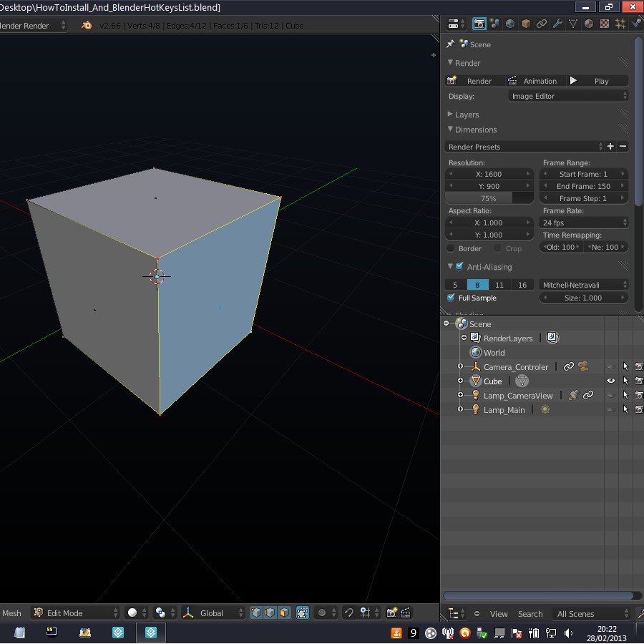Disable Full Sample option
Screen dimensions: 644x644
pyautogui.click(x=451, y=298)
